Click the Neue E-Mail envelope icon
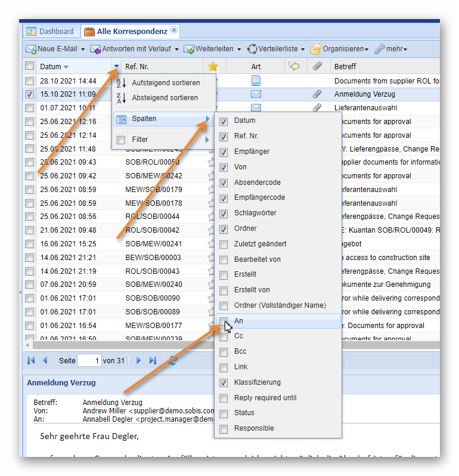Image resolution: width=459 pixels, height=476 pixels. tap(31, 49)
